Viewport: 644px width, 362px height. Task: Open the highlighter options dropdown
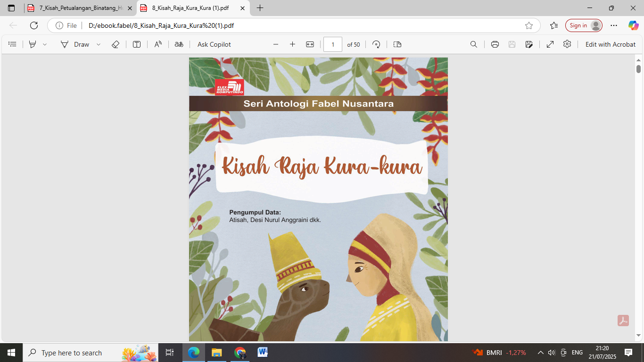(x=44, y=44)
